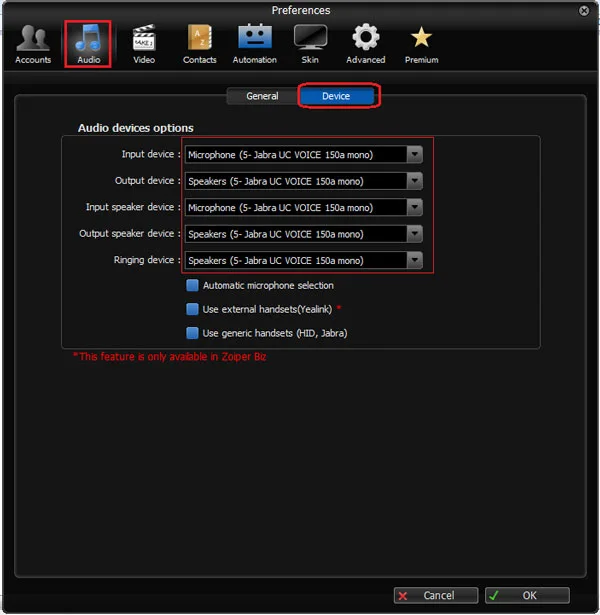Screen dimensions: 600x615
Task: Confirm settings with the OK button
Action: [527, 595]
